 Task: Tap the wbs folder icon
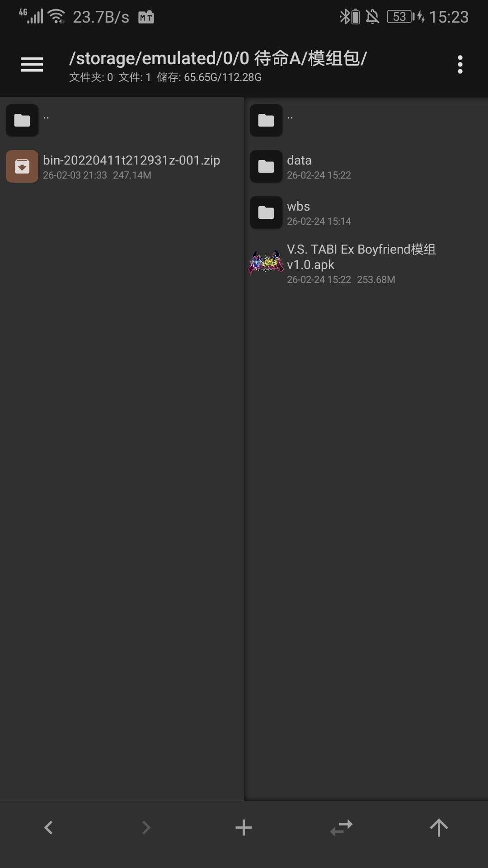point(266,212)
